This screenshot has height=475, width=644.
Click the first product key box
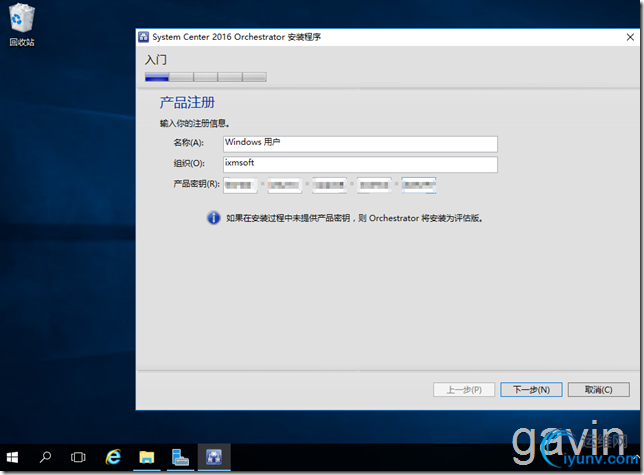(x=240, y=185)
